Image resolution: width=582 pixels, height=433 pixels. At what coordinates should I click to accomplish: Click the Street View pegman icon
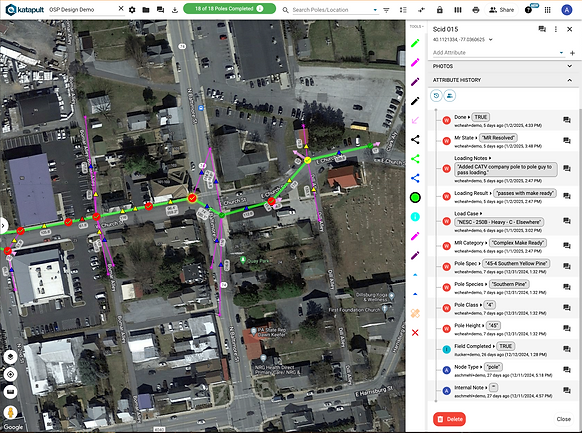(10, 412)
